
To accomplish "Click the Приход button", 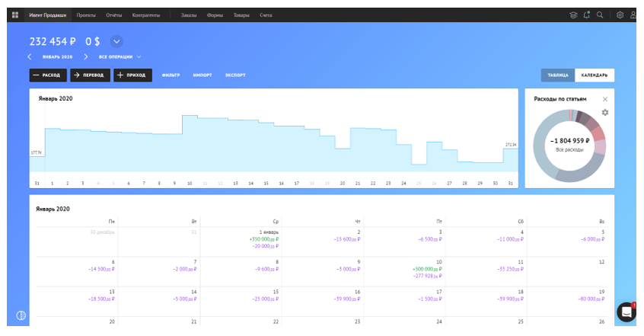I will tap(133, 75).
